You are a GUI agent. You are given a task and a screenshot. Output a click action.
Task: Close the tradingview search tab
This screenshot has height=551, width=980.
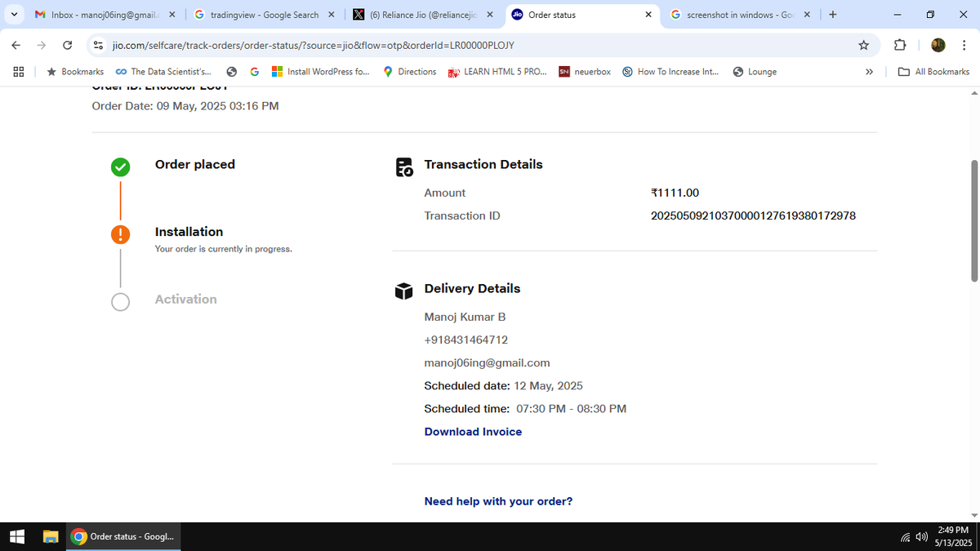[331, 15]
